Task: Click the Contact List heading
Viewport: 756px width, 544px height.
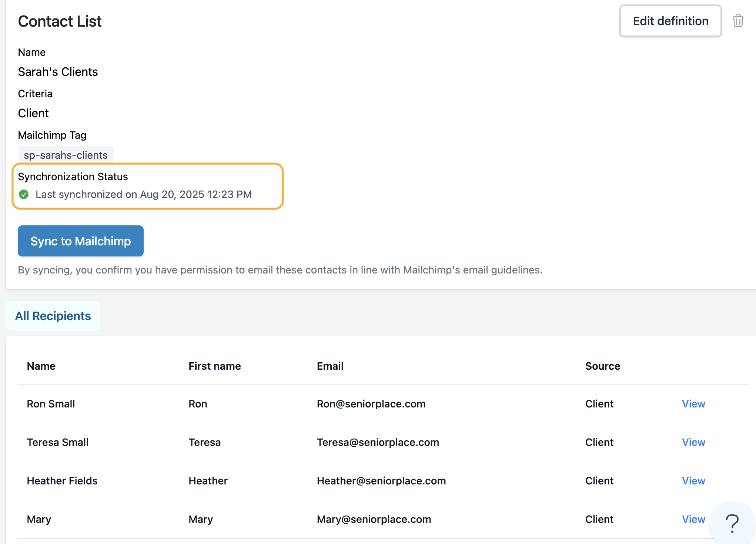Action: 60,21
